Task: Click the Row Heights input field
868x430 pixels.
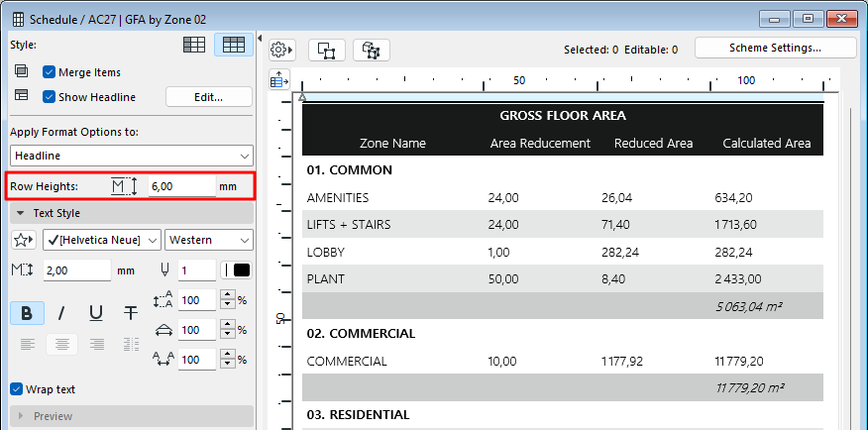Action: point(182,186)
